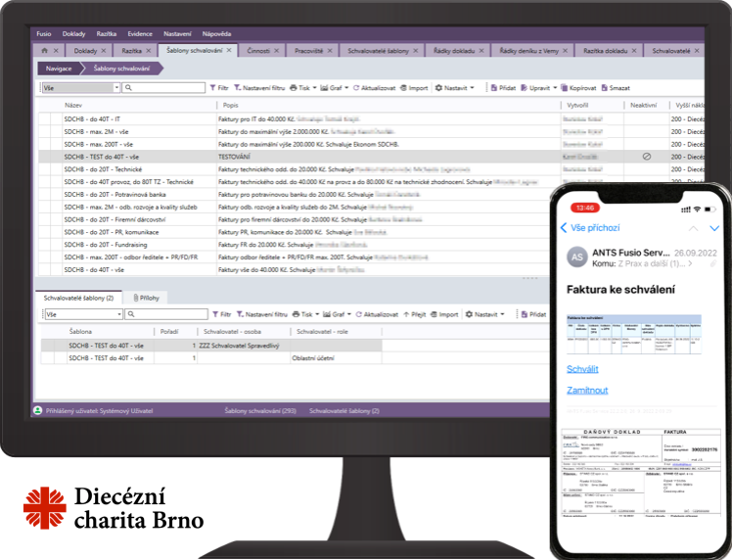
Task: Open the Evidence menu
Action: pyautogui.click(x=140, y=33)
